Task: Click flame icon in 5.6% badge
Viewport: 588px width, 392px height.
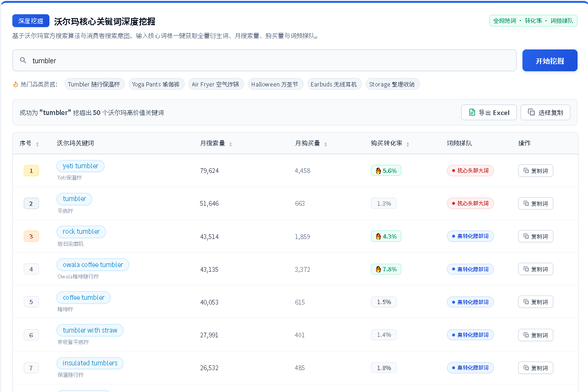Action: (x=378, y=171)
